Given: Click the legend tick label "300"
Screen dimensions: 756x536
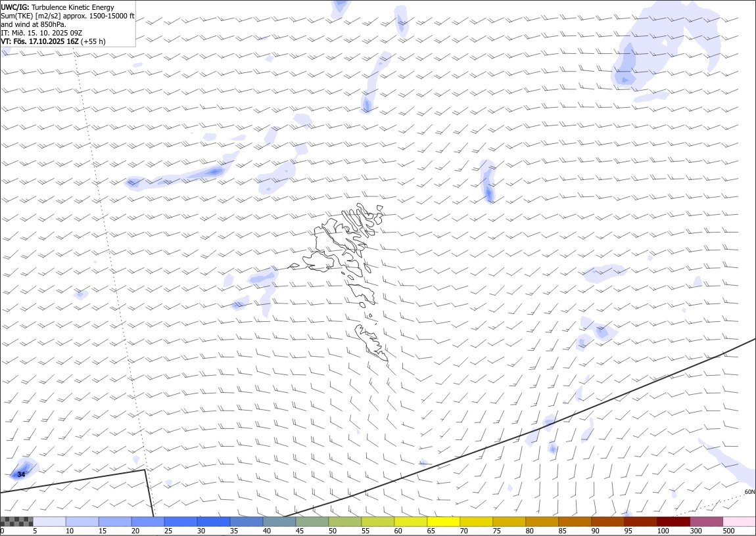Looking at the screenshot, I should click(696, 531).
